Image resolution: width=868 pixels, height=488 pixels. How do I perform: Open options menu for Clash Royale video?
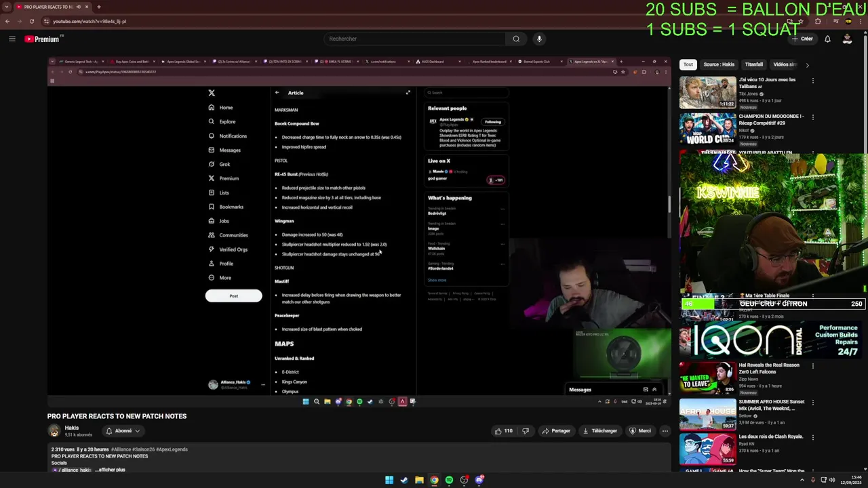(812, 438)
